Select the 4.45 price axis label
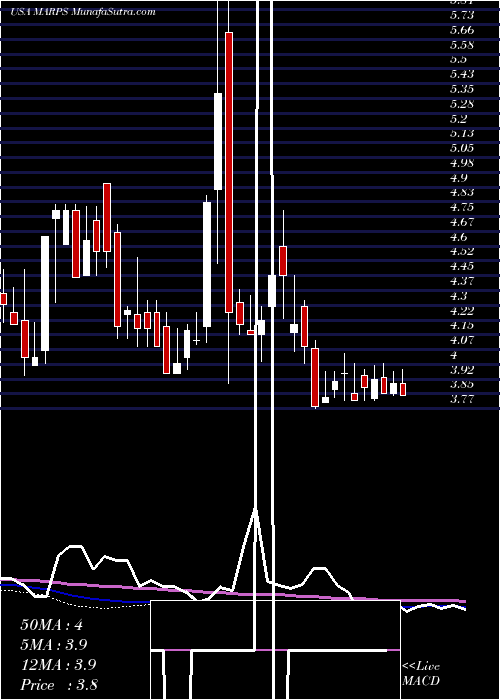The height and width of the screenshot is (700, 500). (x=462, y=266)
